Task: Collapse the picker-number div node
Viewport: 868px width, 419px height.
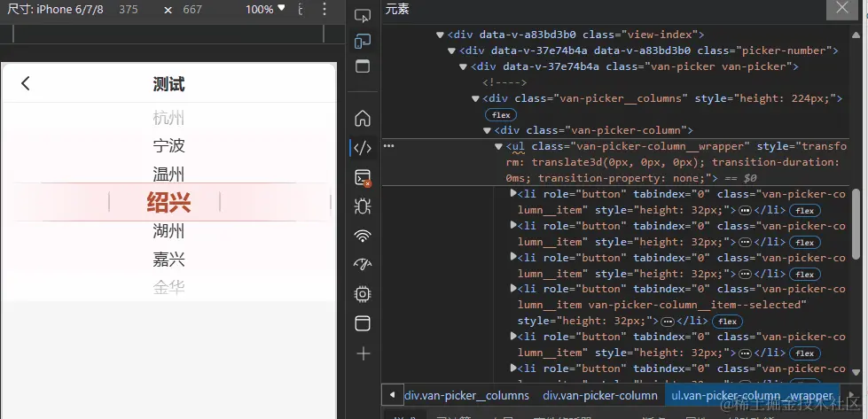Action: (x=451, y=50)
